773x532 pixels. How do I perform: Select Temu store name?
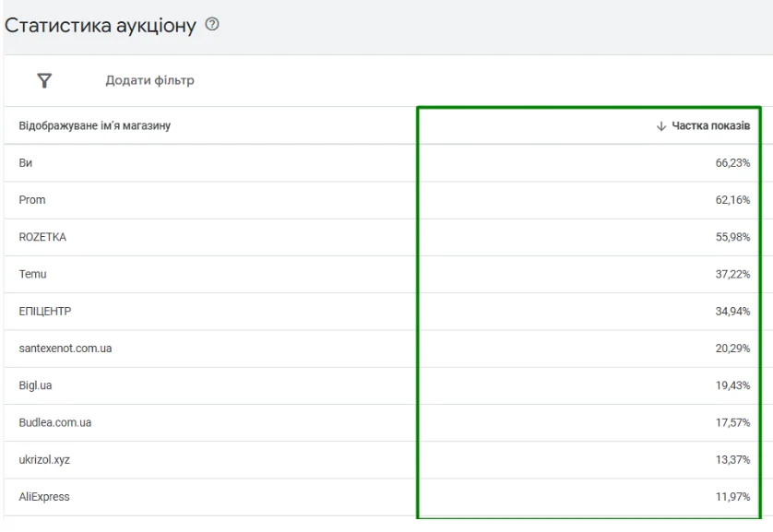[x=32, y=275]
